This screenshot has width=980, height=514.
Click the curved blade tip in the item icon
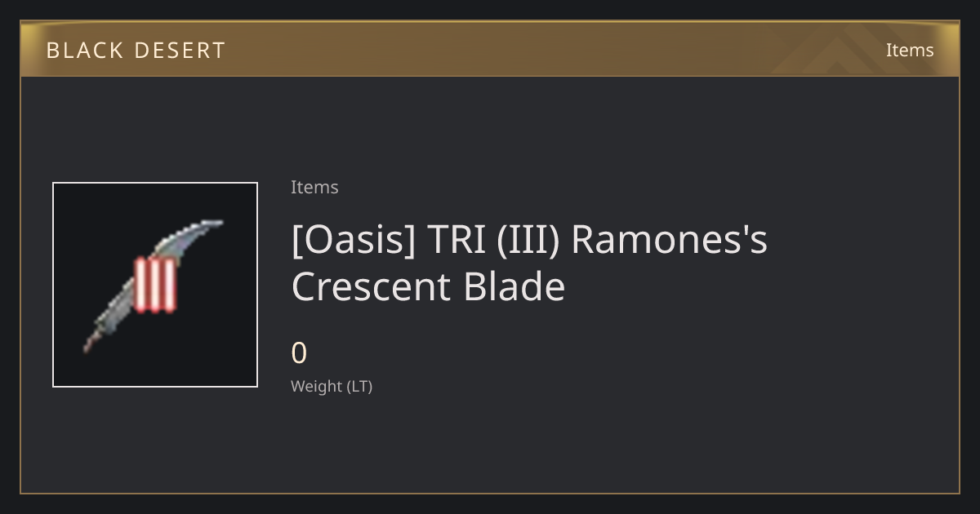(204, 227)
